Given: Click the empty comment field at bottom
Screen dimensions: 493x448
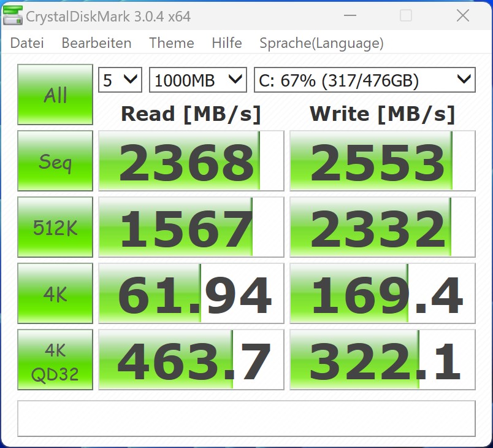Looking at the screenshot, I should 246,419.
